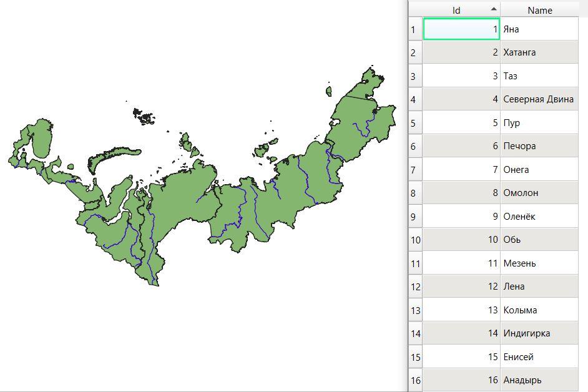Select the Печора name cell
Viewport: 588px width, 392px height.
[539, 146]
